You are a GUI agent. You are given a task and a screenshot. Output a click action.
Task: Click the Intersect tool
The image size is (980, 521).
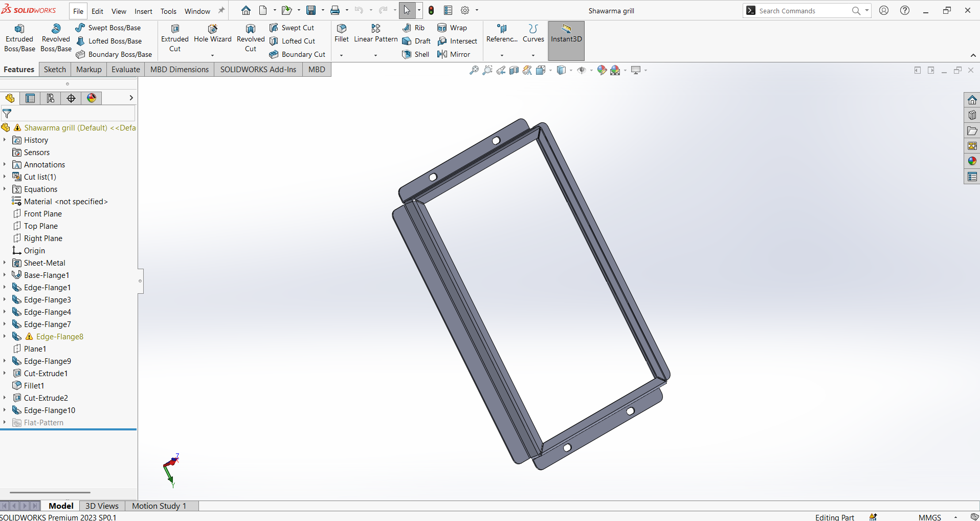coord(457,41)
